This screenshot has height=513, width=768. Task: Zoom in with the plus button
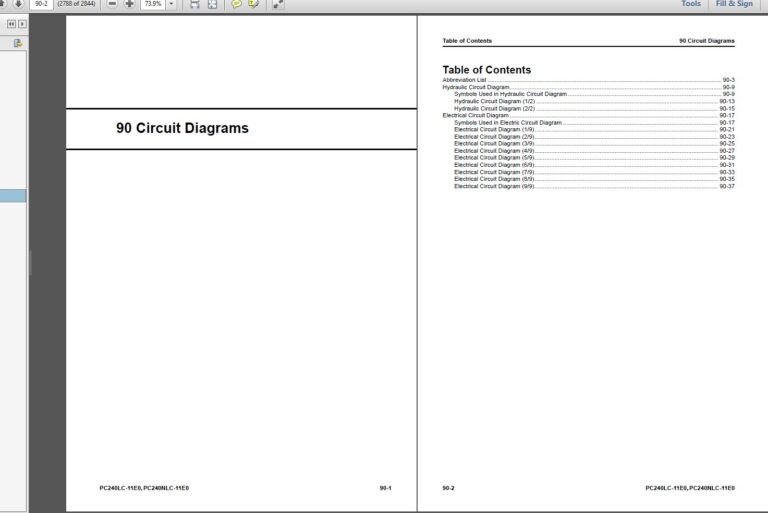tap(129, 4)
